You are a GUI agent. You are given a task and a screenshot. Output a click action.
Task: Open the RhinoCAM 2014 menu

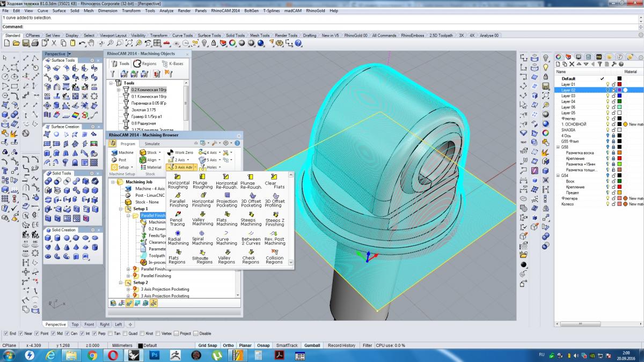pyautogui.click(x=225, y=10)
